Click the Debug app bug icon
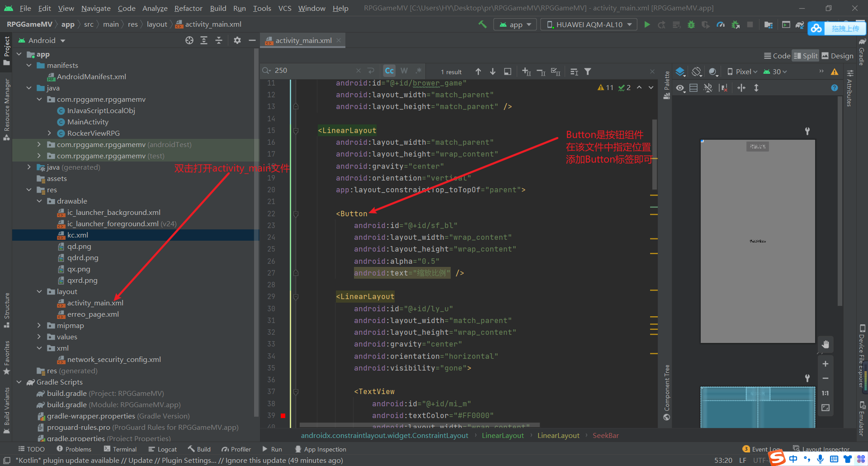 [691, 24]
